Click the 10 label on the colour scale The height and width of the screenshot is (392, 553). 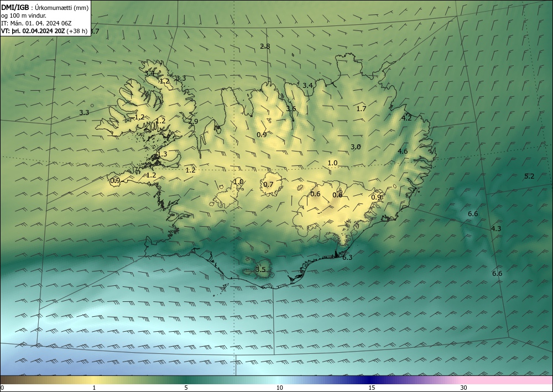pos(280,388)
